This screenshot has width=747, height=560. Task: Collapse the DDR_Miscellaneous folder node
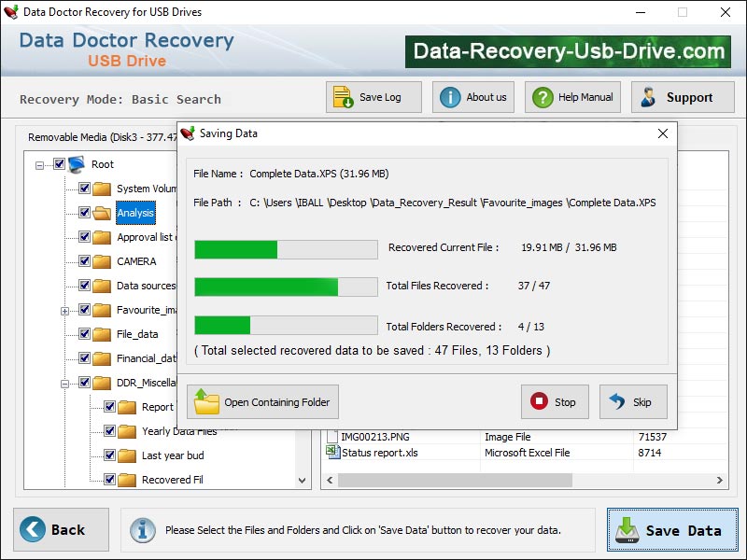click(x=65, y=383)
